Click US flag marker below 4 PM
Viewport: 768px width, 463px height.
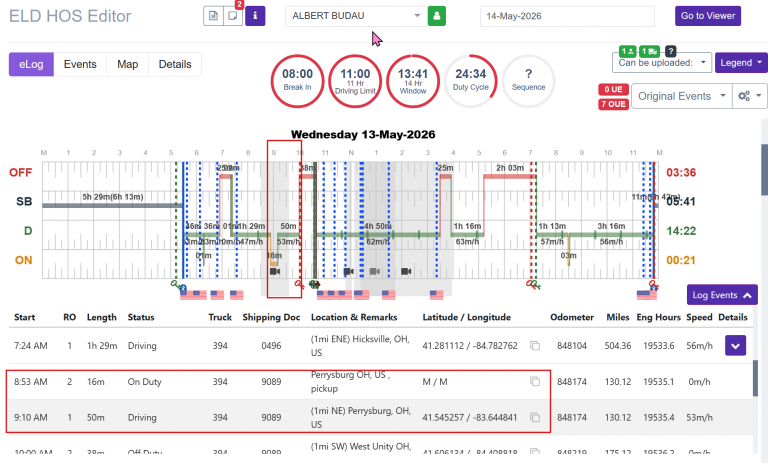pyautogui.click(x=436, y=294)
